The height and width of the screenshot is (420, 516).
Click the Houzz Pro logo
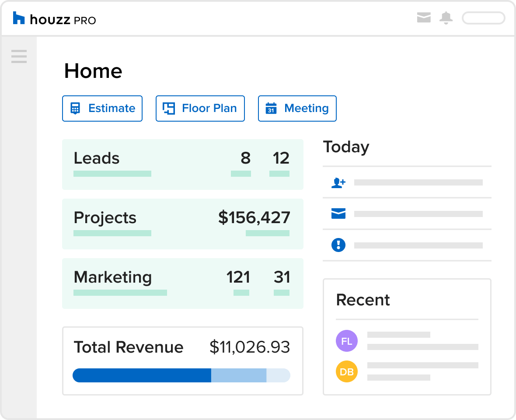(x=54, y=19)
